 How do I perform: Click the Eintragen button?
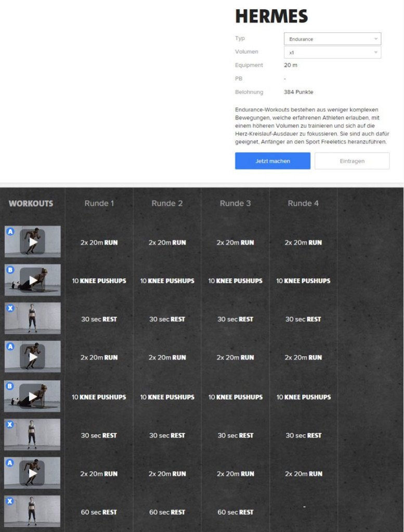(x=352, y=161)
